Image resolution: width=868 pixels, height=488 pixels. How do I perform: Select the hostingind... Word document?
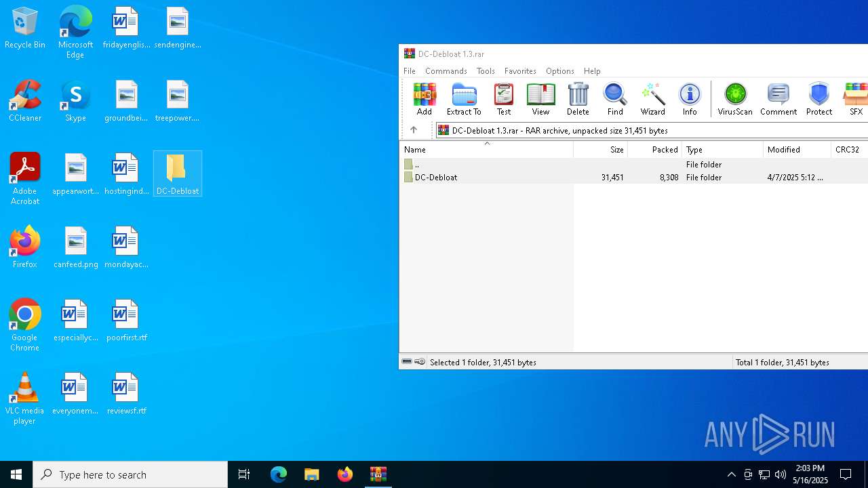(x=127, y=175)
